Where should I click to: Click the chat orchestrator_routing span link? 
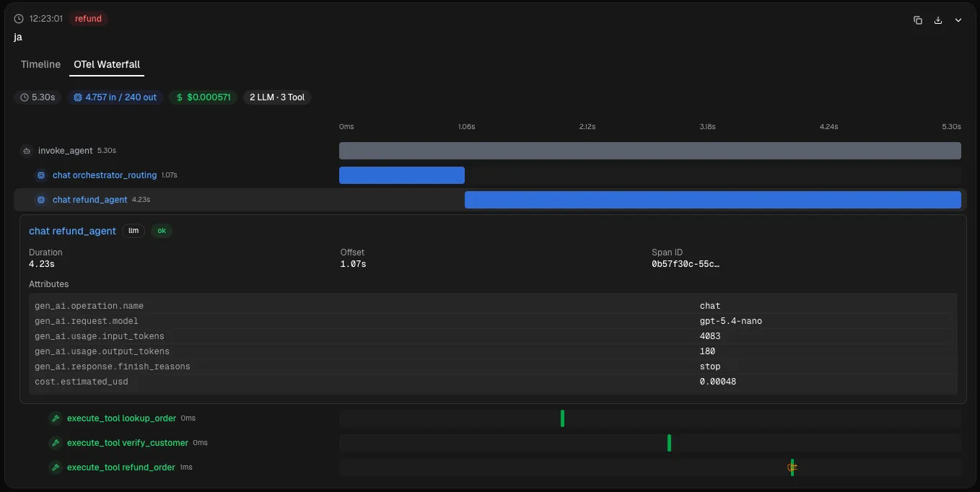[104, 175]
